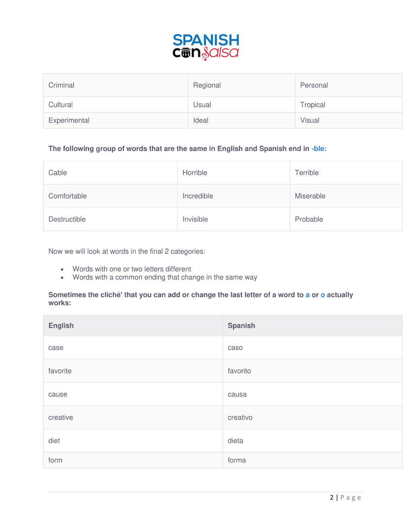Click the blue letter o in the heading

323,295
